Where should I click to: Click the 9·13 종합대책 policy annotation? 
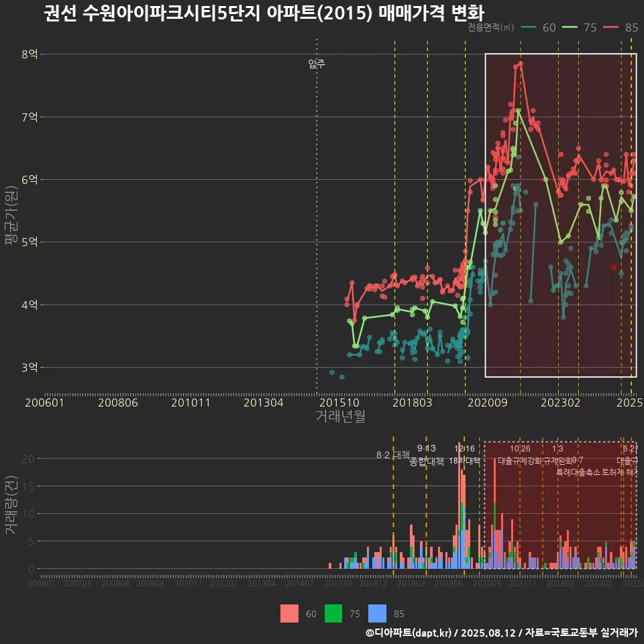pos(427,455)
